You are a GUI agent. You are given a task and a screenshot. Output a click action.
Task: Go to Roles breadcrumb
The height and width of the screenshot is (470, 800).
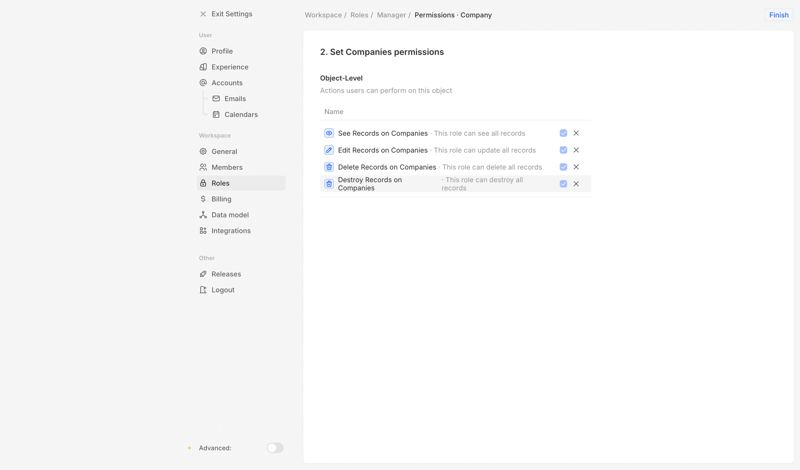[x=359, y=15]
